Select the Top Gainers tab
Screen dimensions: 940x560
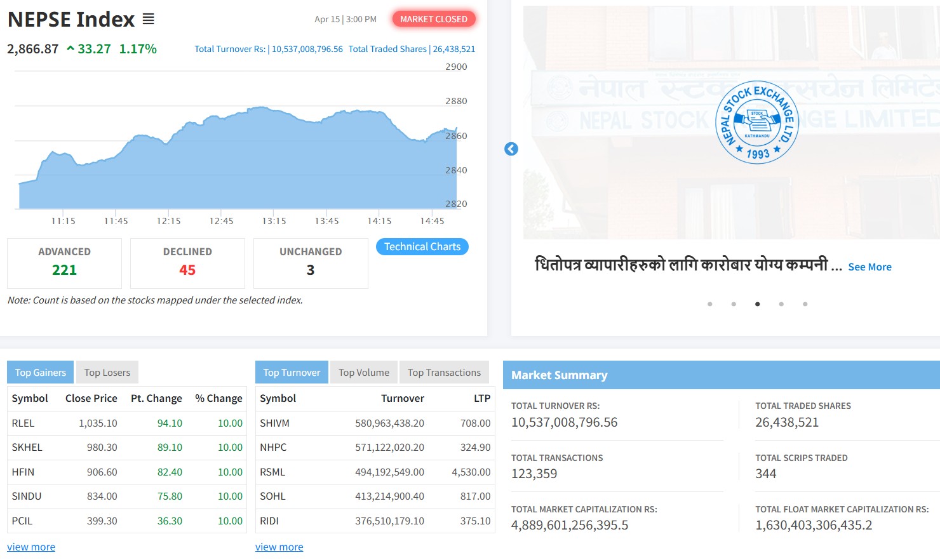[x=41, y=373]
